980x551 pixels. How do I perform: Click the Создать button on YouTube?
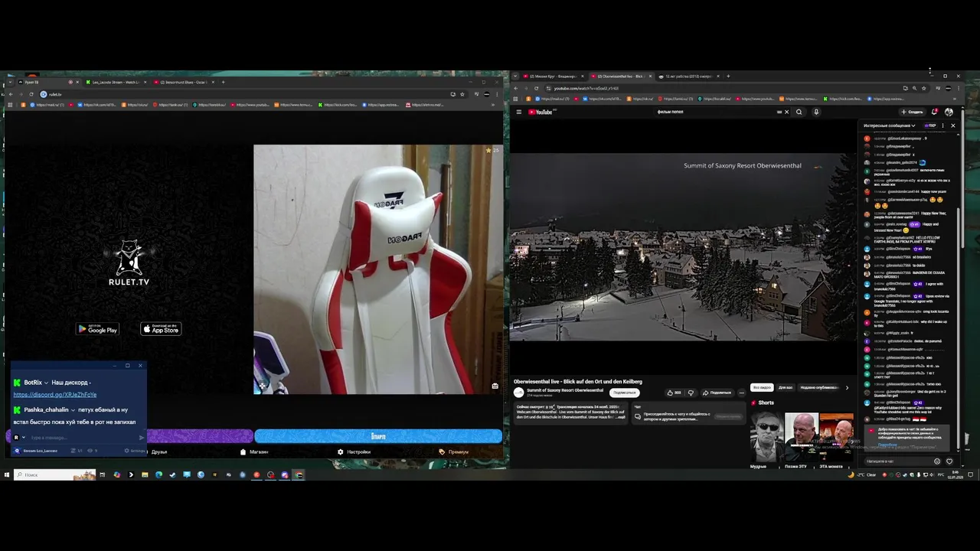[x=913, y=112]
